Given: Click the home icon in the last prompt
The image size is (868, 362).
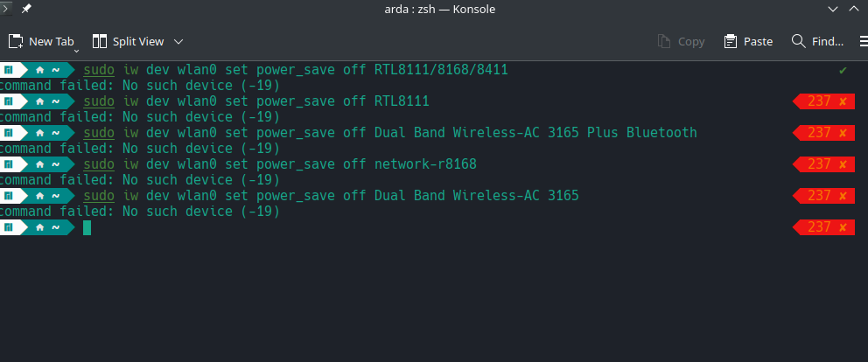Looking at the screenshot, I should (x=39, y=227).
